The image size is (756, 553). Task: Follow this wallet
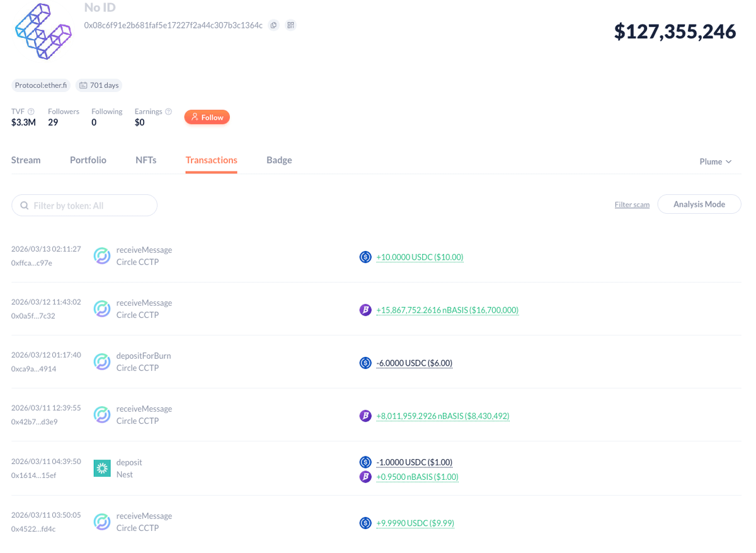point(207,117)
